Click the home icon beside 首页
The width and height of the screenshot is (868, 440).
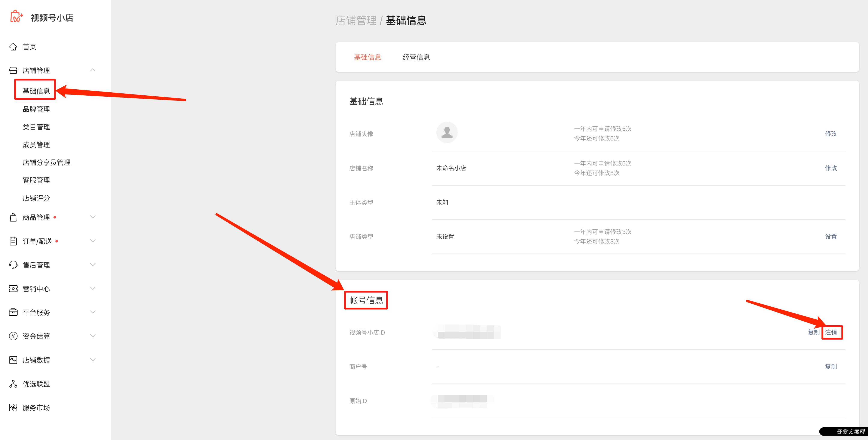pyautogui.click(x=13, y=47)
